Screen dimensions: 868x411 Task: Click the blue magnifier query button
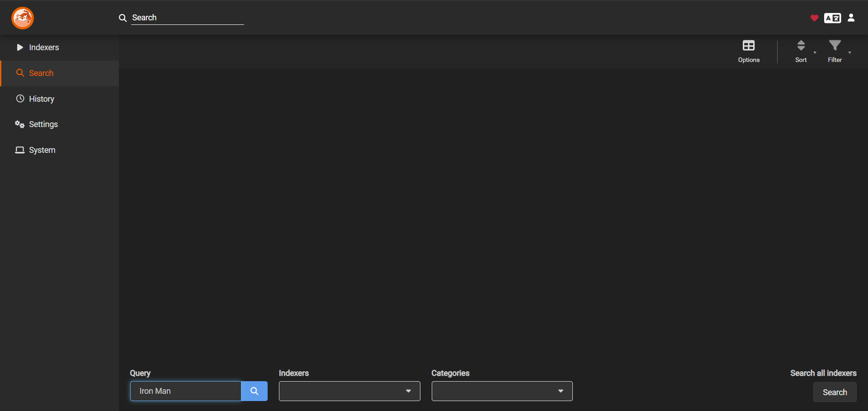click(254, 391)
